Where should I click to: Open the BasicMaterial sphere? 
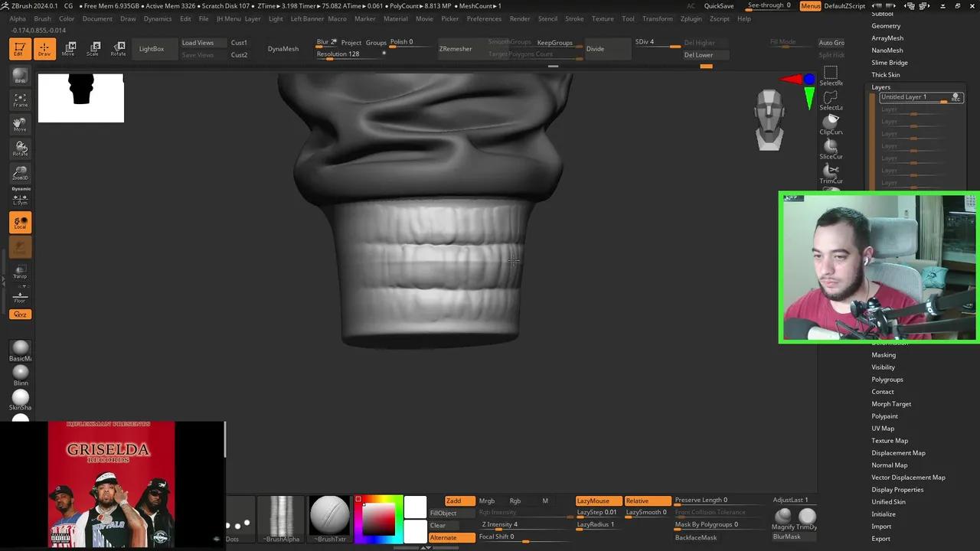pos(21,350)
